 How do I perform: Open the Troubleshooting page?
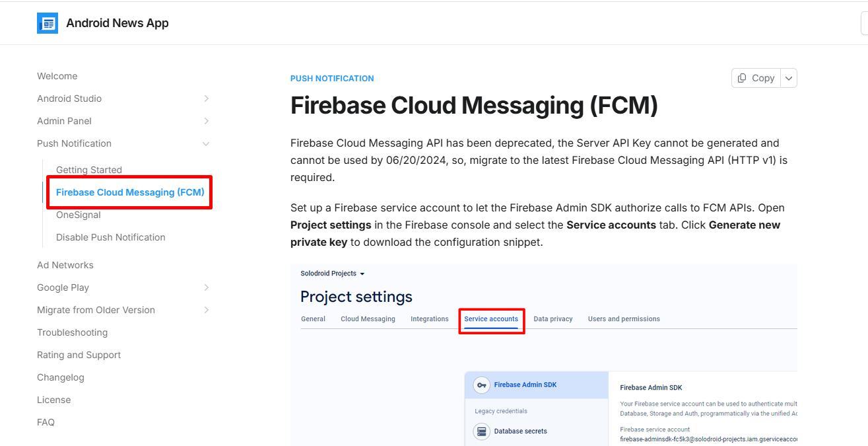click(x=73, y=332)
